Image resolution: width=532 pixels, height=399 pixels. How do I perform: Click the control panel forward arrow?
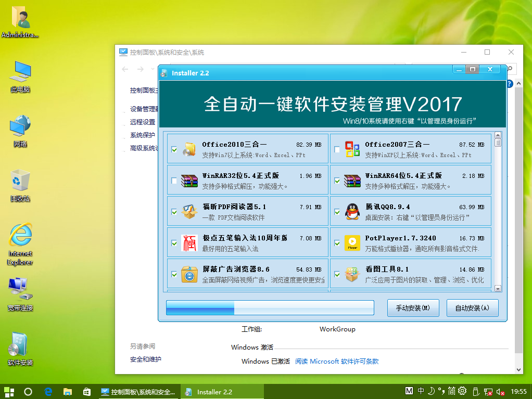140,69
